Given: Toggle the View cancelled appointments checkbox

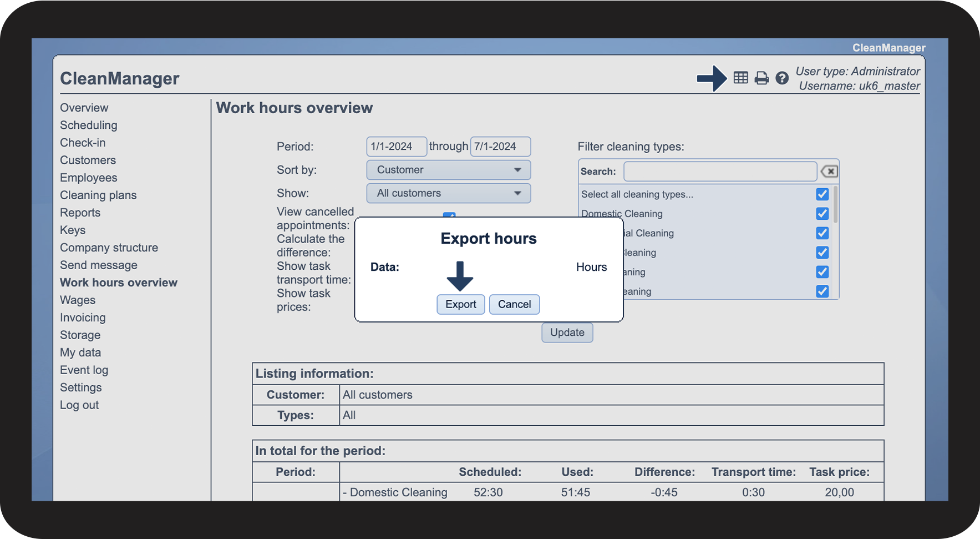Looking at the screenshot, I should [449, 215].
